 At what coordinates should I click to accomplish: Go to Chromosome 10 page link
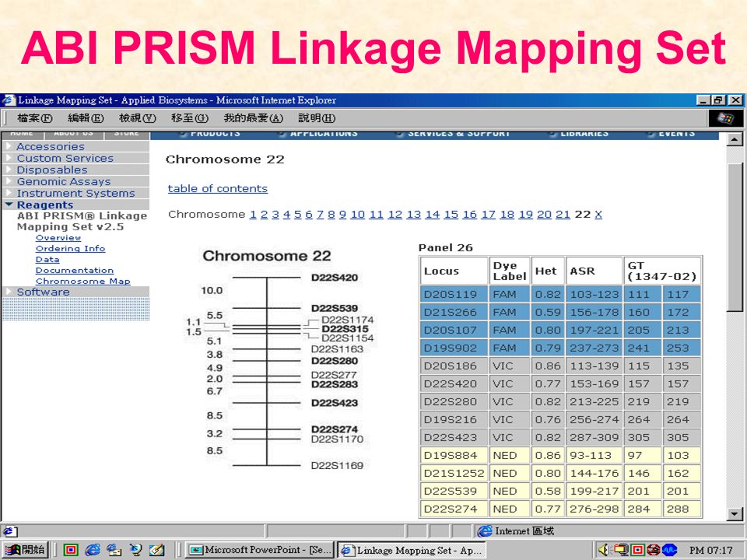(x=357, y=215)
